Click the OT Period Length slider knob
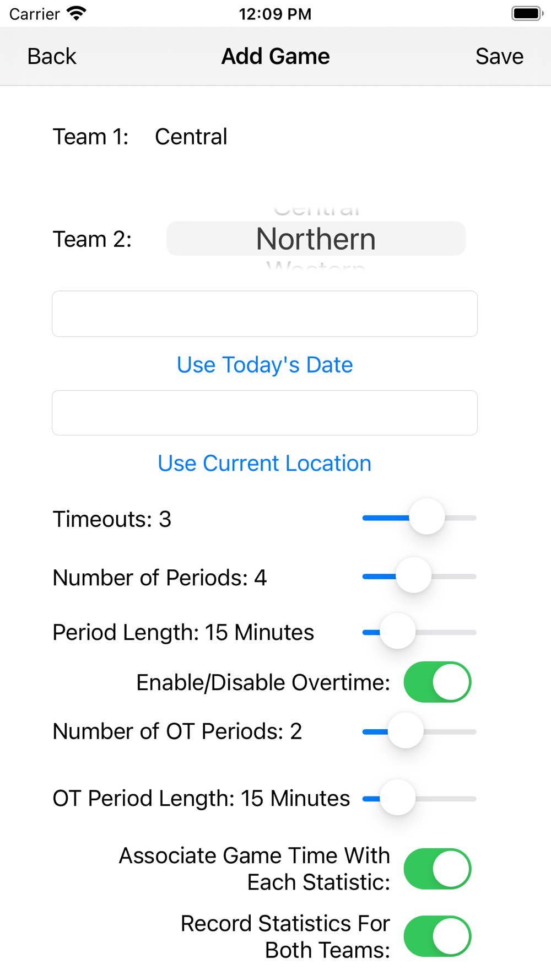This screenshot has height=980, width=551. (397, 798)
